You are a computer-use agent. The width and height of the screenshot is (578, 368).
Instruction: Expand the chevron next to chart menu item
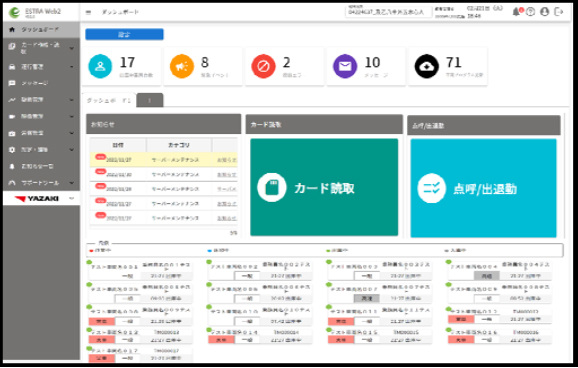(x=72, y=100)
